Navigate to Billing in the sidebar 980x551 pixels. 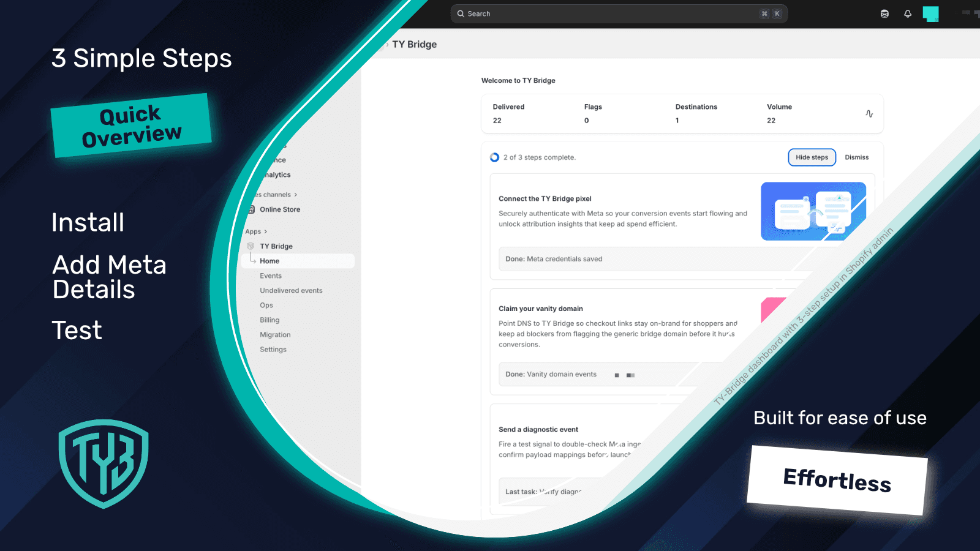(269, 320)
